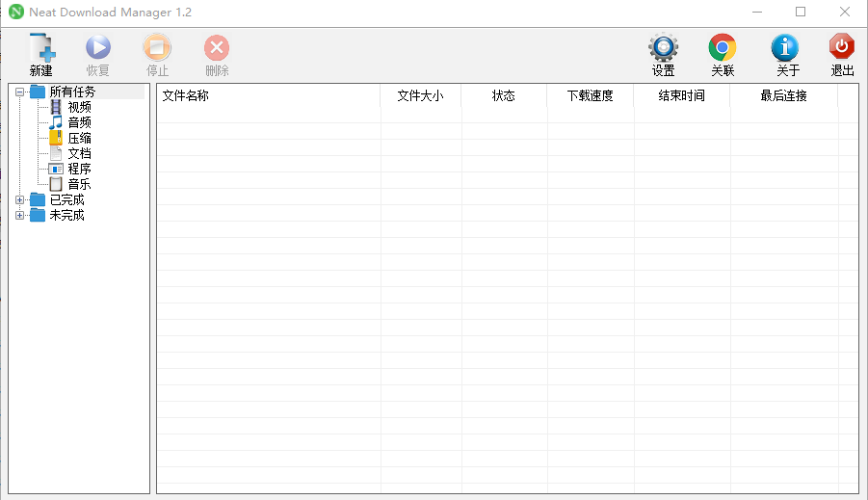Select the 程序 category label
Image resolution: width=868 pixels, height=500 pixels.
point(79,169)
